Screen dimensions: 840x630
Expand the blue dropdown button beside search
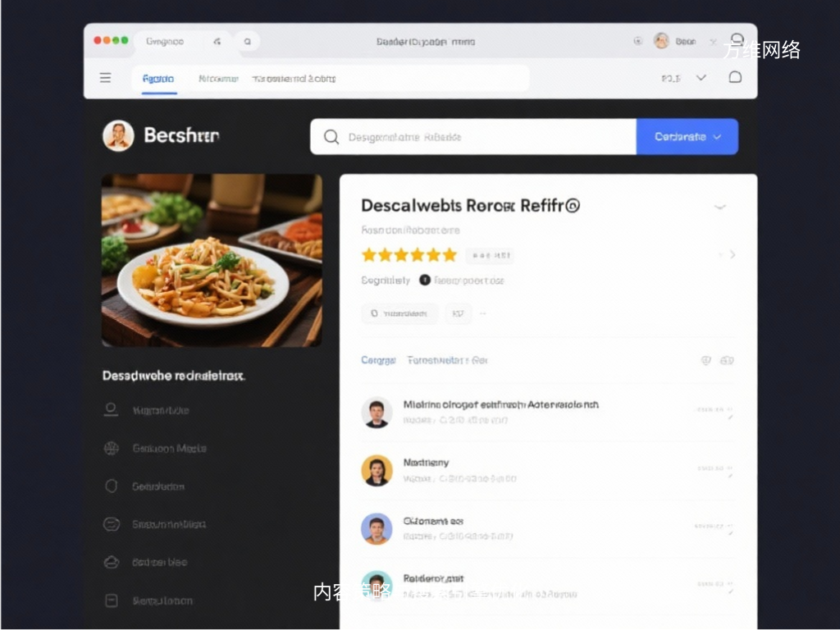click(687, 137)
